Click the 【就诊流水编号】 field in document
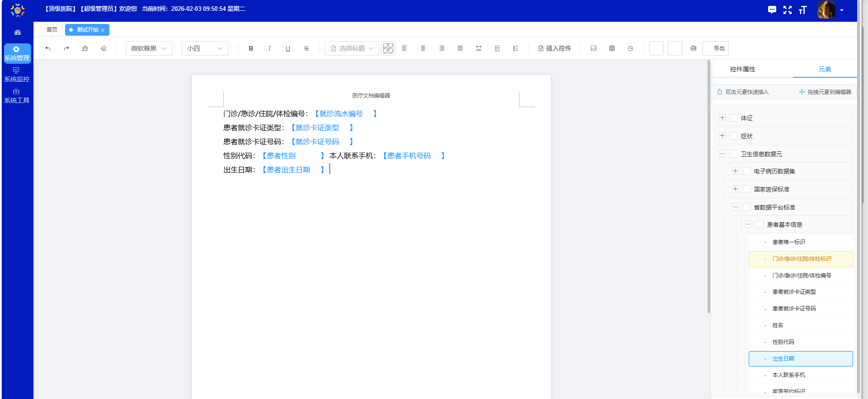 (346, 114)
